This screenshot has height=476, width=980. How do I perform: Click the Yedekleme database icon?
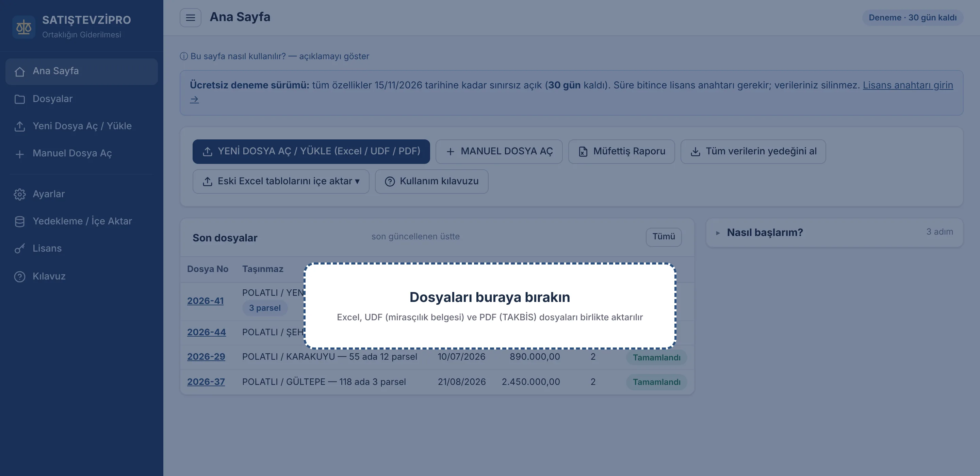19,221
